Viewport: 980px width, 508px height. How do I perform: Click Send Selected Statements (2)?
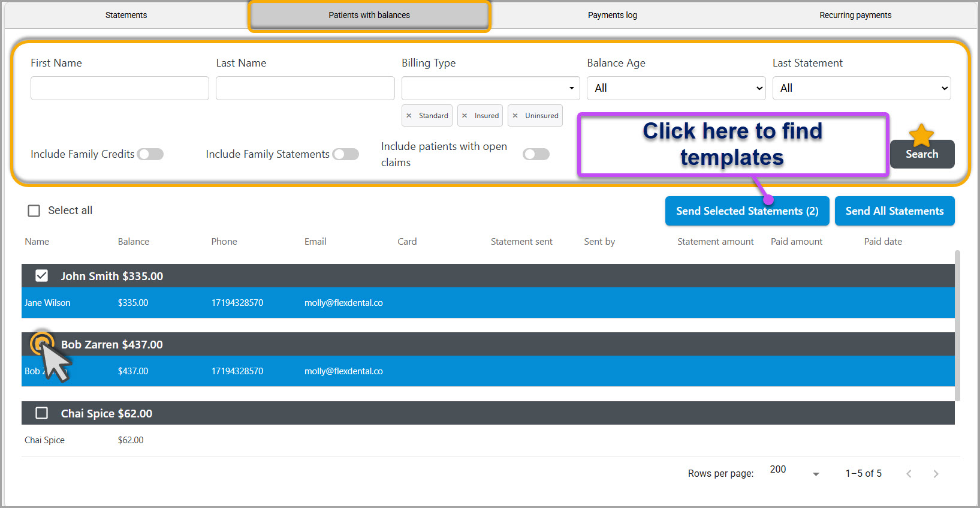click(x=747, y=211)
